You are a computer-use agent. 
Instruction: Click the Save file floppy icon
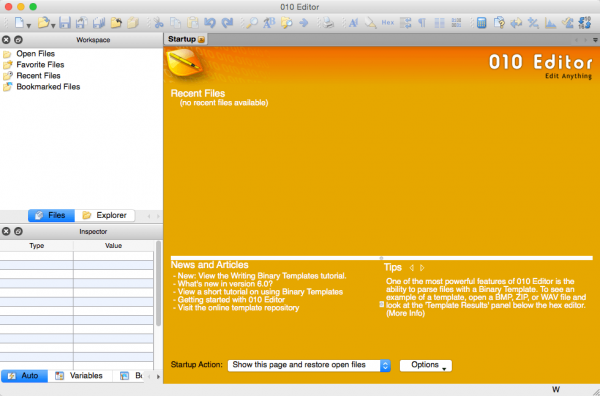[65, 23]
